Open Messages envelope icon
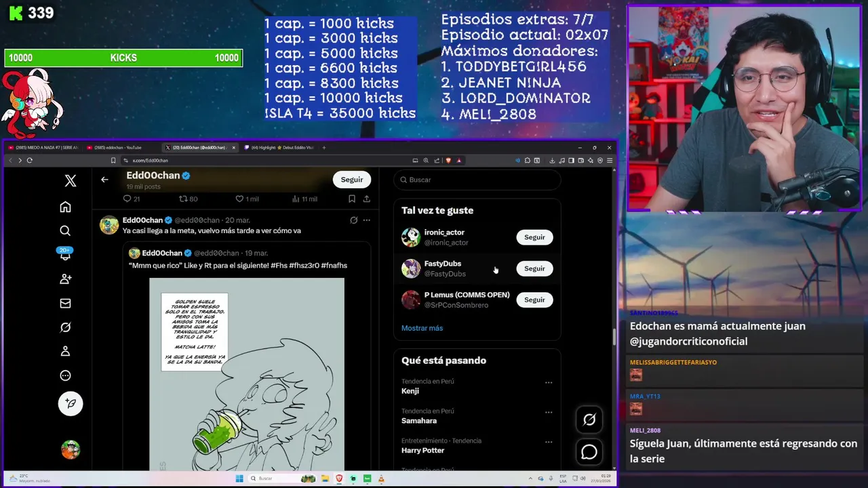 [65, 303]
